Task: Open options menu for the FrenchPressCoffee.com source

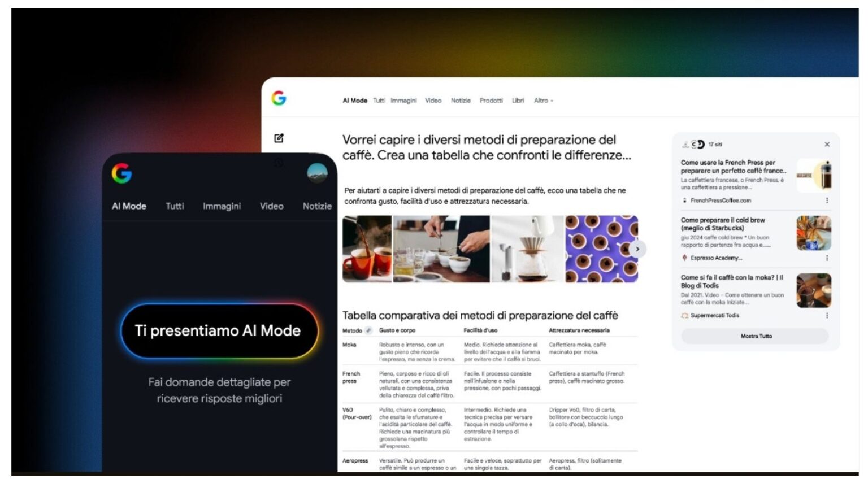Action: [827, 201]
